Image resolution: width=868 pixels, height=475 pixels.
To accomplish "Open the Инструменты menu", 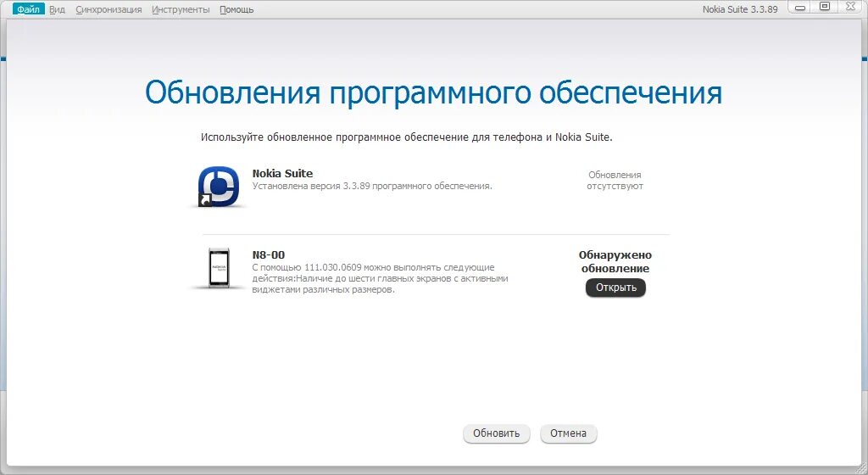I will 181,9.
